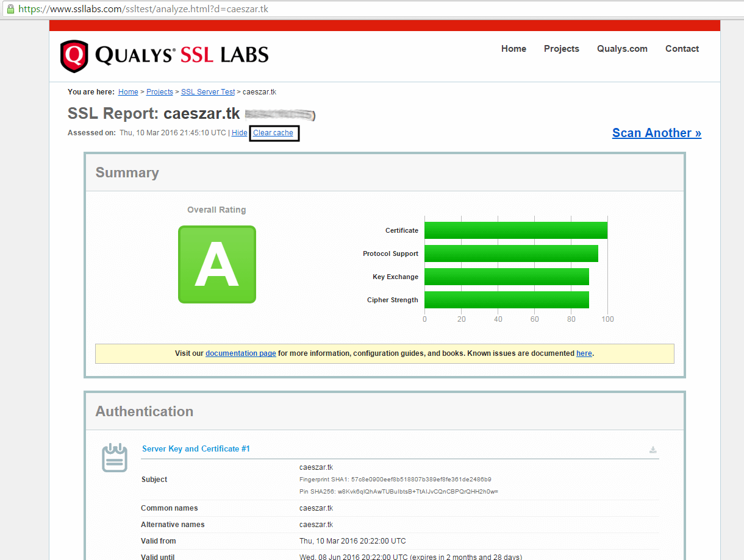Open the Contact page from navigation

tap(682, 49)
